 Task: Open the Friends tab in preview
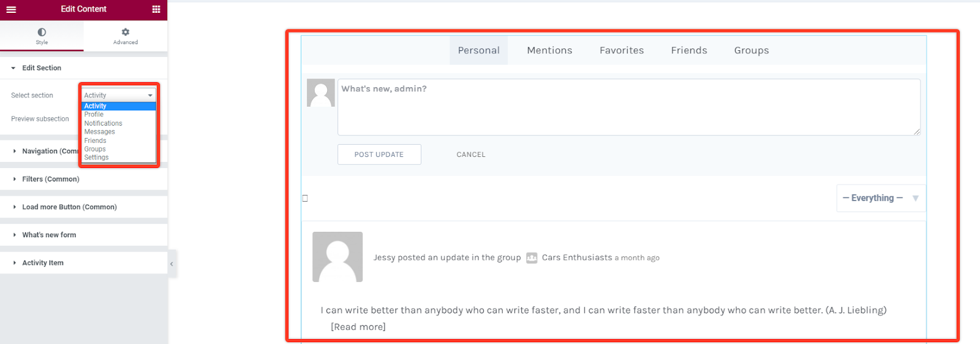click(x=689, y=50)
